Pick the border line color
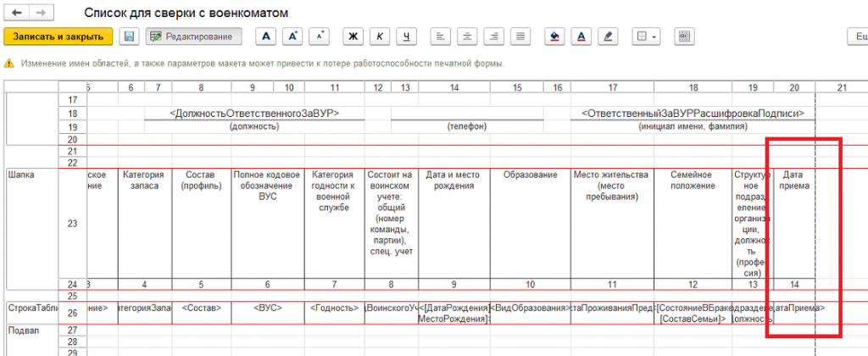Image resolution: width=868 pixels, height=356 pixels. pyautogui.click(x=608, y=36)
